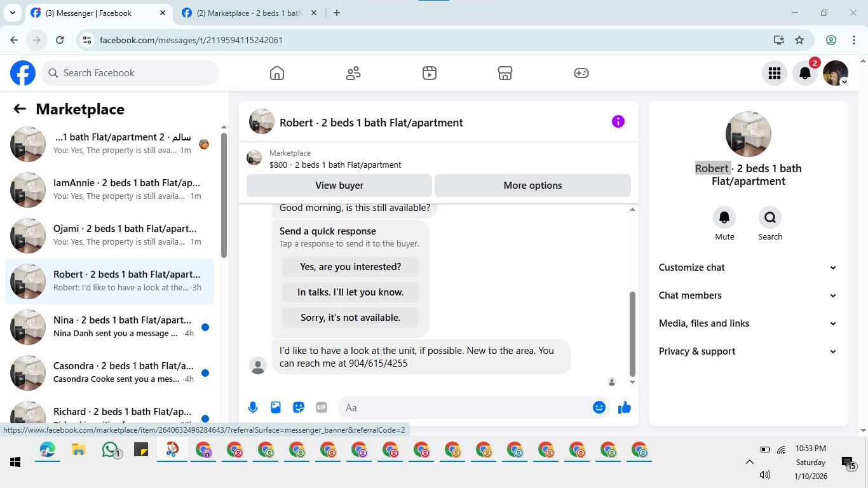Open Sticky Notes from the taskbar
Viewport: 868px width, 488px height.
(141, 450)
